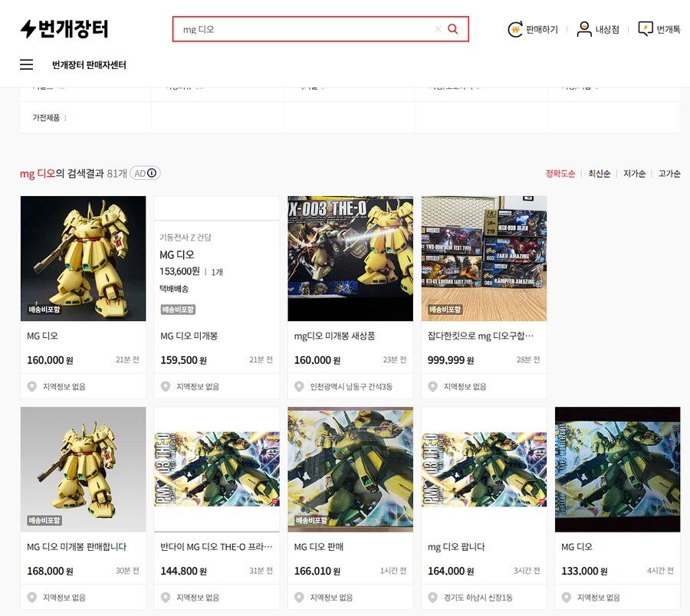The image size is (690, 616).
Task: Click price 999,999 원
Action: (x=451, y=360)
